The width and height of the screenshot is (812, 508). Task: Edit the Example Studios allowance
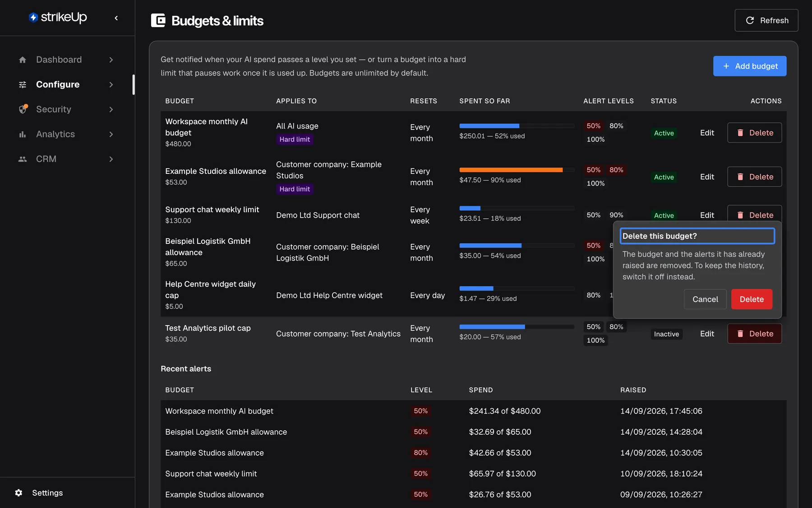(x=707, y=177)
